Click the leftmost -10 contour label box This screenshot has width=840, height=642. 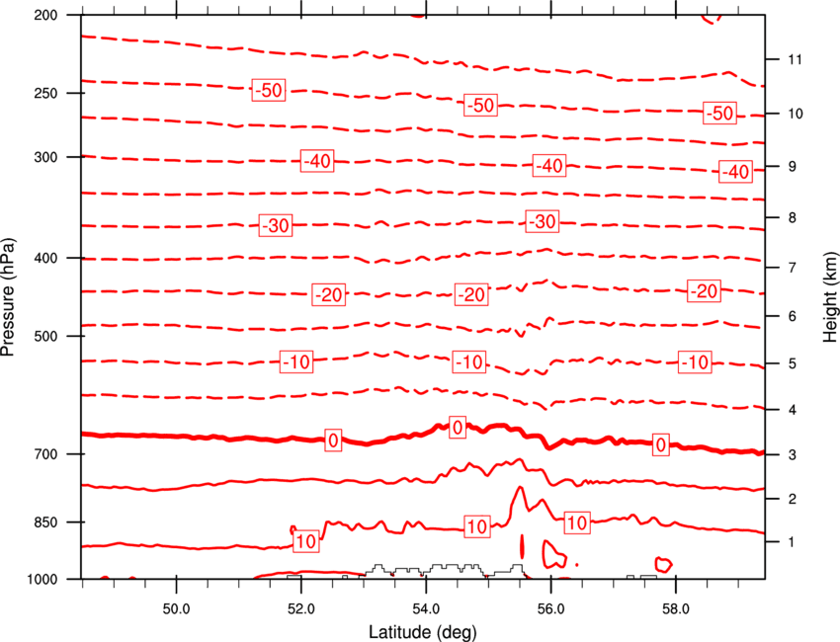(296, 361)
